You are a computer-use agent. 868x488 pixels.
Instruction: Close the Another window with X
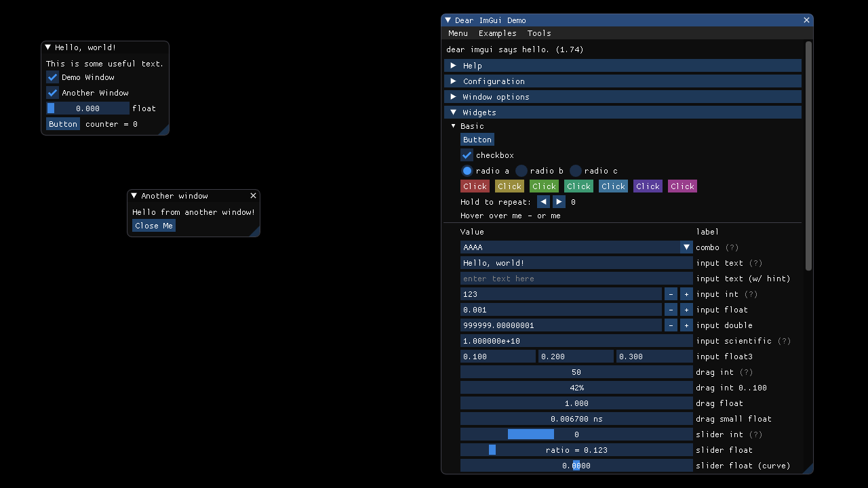[253, 196]
